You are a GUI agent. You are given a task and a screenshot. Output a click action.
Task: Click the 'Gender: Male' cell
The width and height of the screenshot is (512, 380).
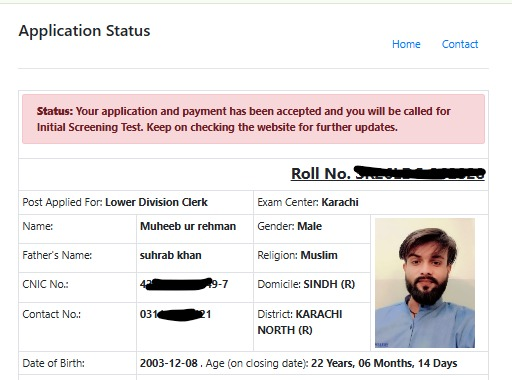[x=312, y=229]
